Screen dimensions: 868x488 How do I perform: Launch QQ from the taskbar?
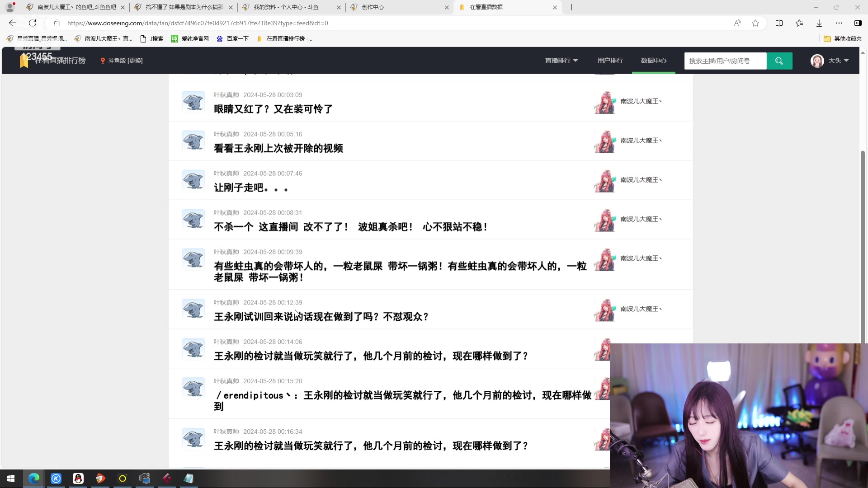pyautogui.click(x=78, y=479)
